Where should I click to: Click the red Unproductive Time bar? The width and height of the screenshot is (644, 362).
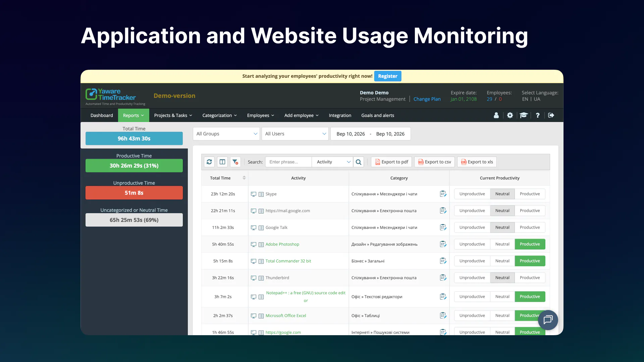point(134,193)
